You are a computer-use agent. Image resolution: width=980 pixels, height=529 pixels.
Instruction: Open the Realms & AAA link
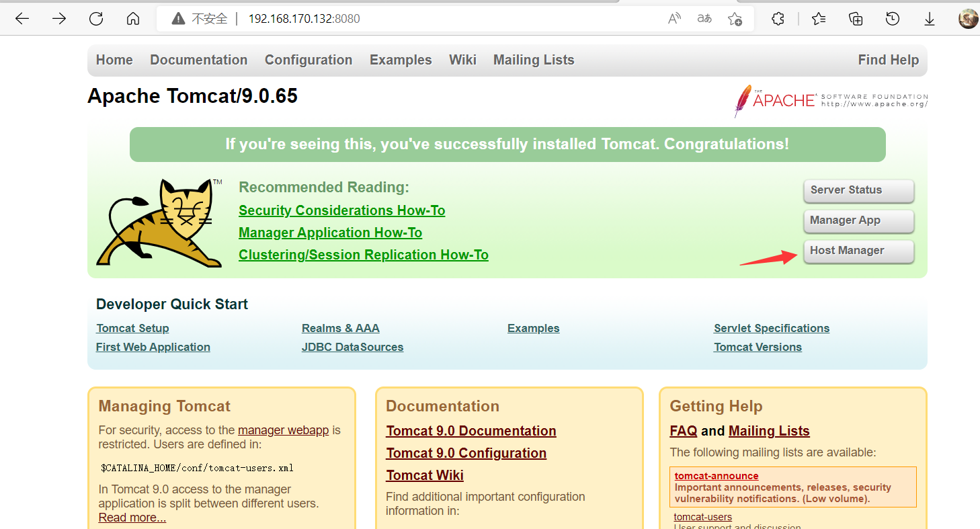341,328
